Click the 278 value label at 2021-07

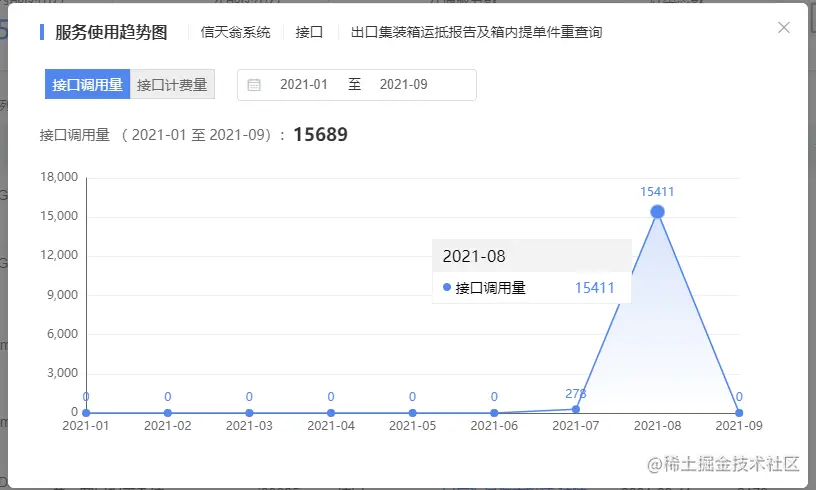click(x=576, y=394)
